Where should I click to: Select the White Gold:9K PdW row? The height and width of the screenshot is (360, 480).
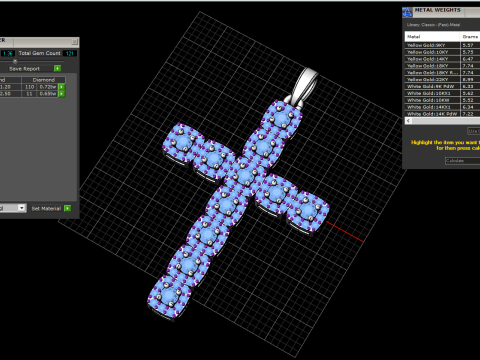[442, 86]
